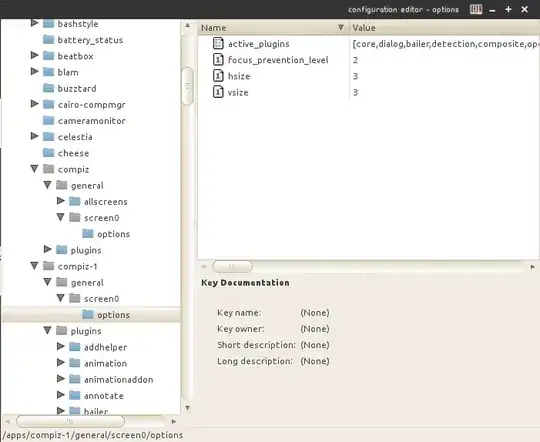Viewport: 540px width, 442px height.
Task: Open options under compiz screen0
Action: pyautogui.click(x=113, y=234)
